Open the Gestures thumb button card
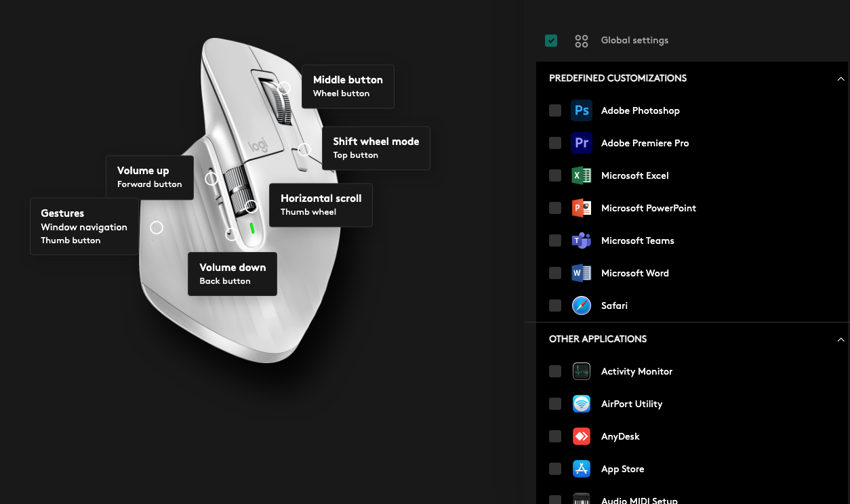 [x=84, y=226]
